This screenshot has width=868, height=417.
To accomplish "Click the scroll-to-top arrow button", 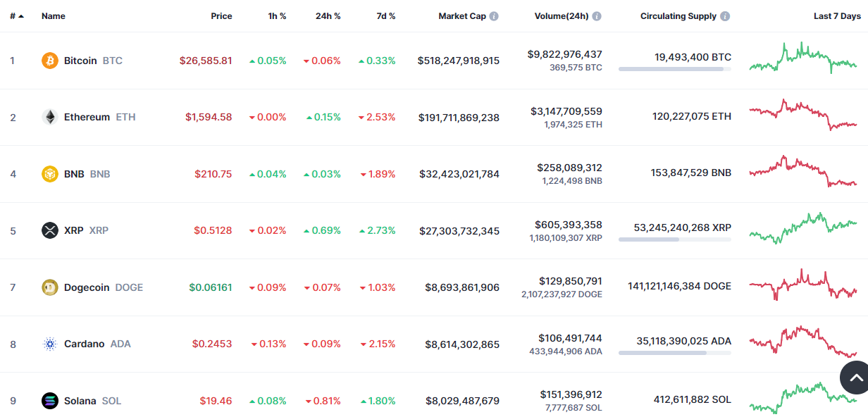I will 855,378.
